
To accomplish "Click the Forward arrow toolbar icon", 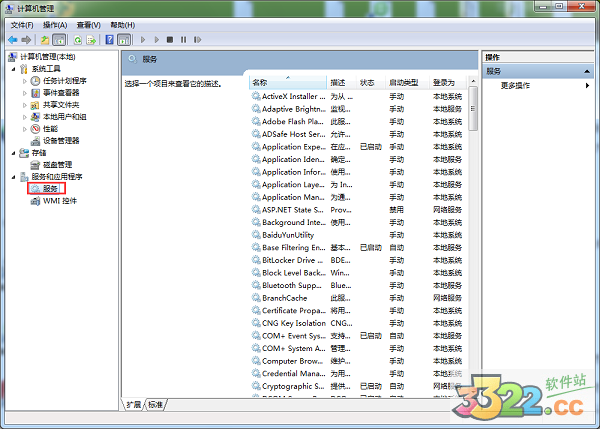I will pyautogui.click(x=26, y=39).
